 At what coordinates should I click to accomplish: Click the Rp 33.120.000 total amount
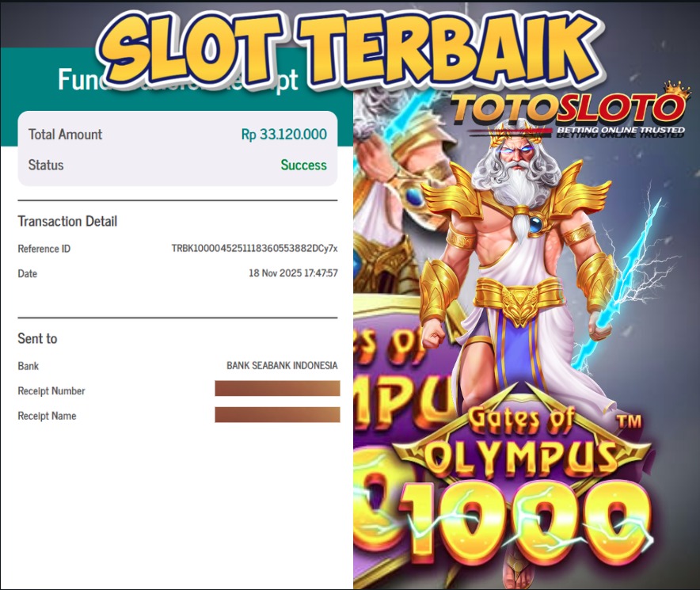pos(284,134)
